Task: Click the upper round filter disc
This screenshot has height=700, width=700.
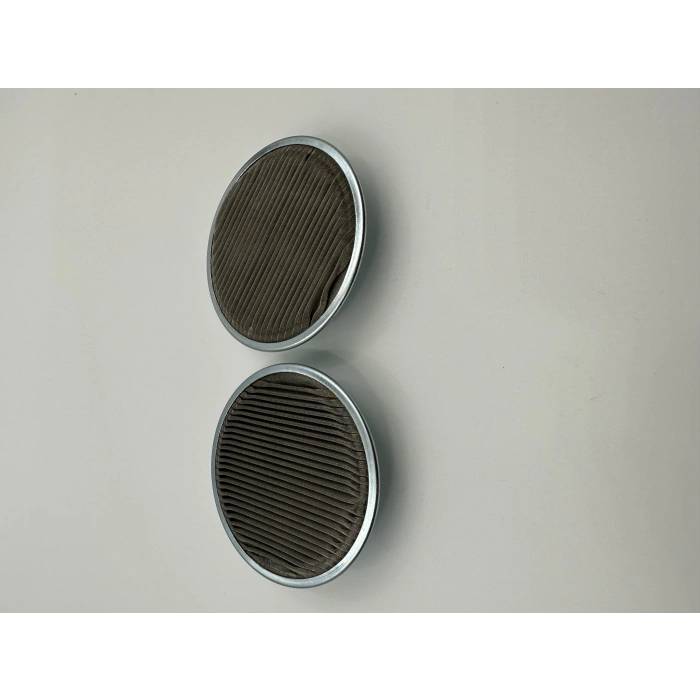Action: tap(286, 243)
